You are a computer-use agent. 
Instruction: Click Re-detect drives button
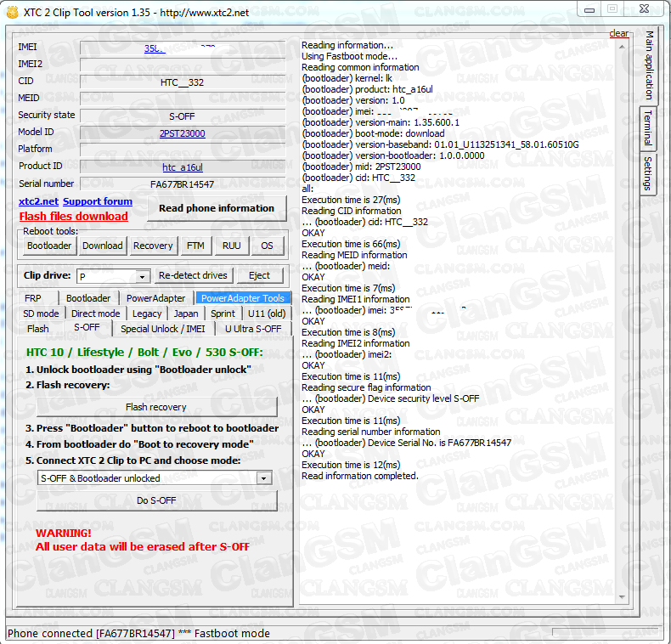(x=193, y=275)
